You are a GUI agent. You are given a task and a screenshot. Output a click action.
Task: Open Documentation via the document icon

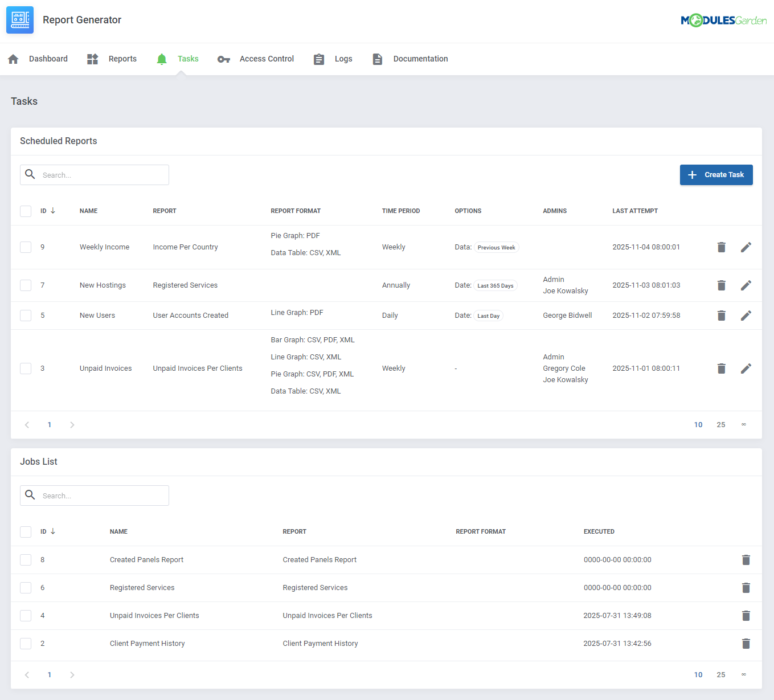pos(377,59)
